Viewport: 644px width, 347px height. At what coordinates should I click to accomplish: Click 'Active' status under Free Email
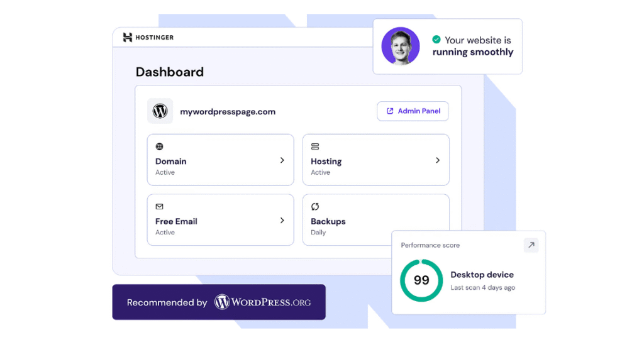[x=165, y=233]
